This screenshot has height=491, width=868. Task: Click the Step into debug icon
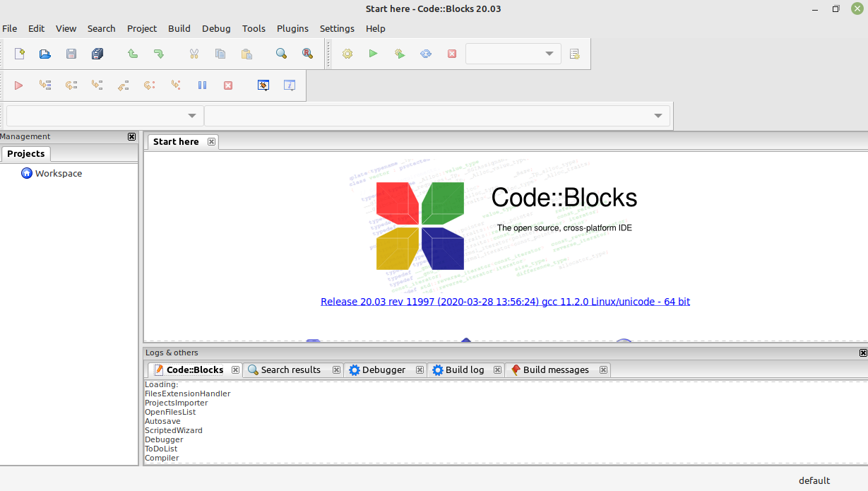tap(97, 85)
